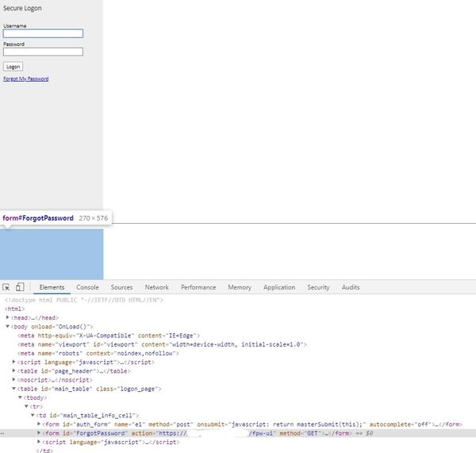Collapse the body onload node
The height and width of the screenshot is (453, 476).
8,327
